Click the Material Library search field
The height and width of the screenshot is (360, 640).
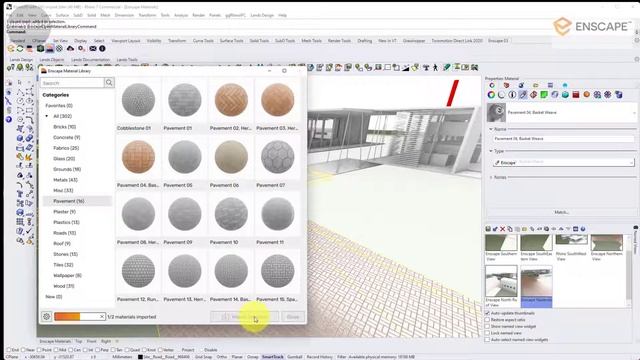coord(72,83)
